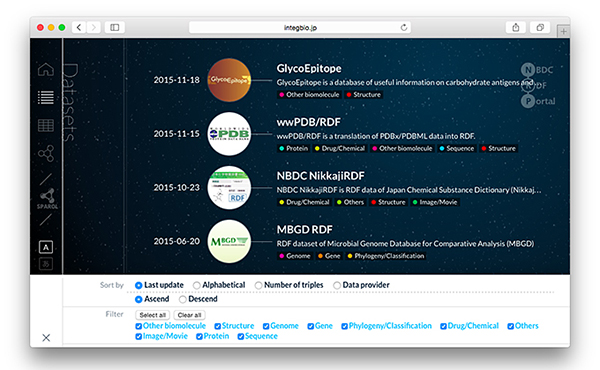600x370 pixels.
Task: Open the graph network icon in sidebar
Action: coord(46,153)
